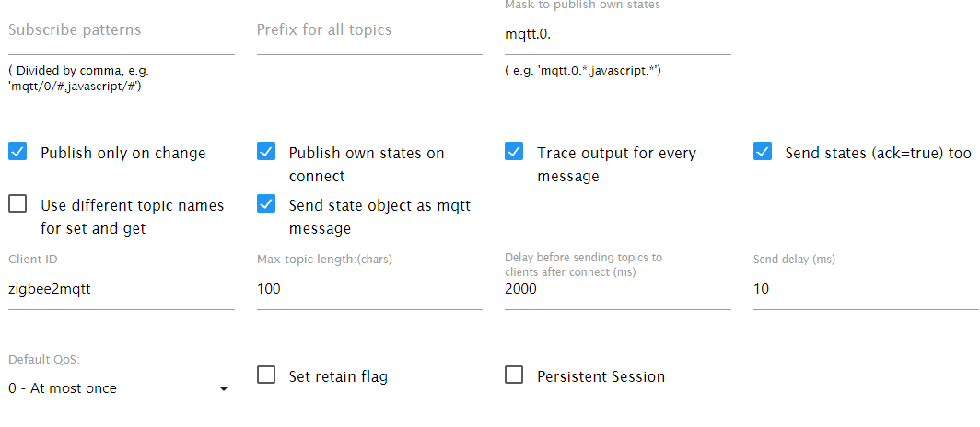Click the 'Persistent Session' label text
The height and width of the screenshot is (427, 980).
click(601, 377)
